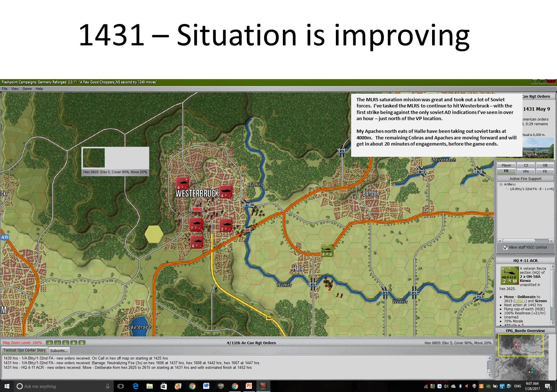Viewport: 557px width, 392px height.
Task: Launch Microsoft Edge from the taskbar
Action: pyautogui.click(x=136, y=386)
